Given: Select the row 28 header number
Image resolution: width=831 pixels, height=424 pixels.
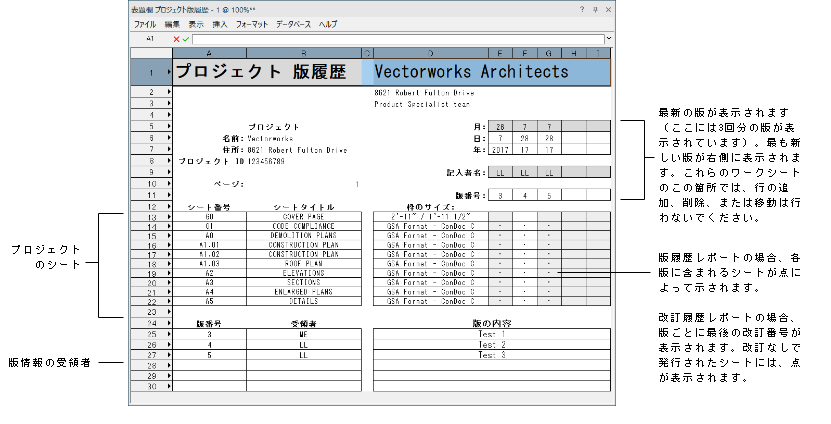Looking at the screenshot, I should pos(152,366).
